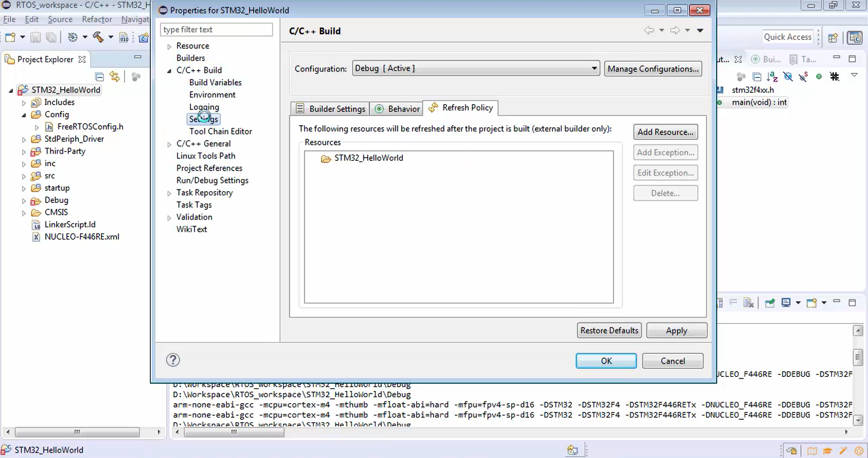868x458 pixels.
Task: Click the hammer Build icon
Action: point(98,37)
